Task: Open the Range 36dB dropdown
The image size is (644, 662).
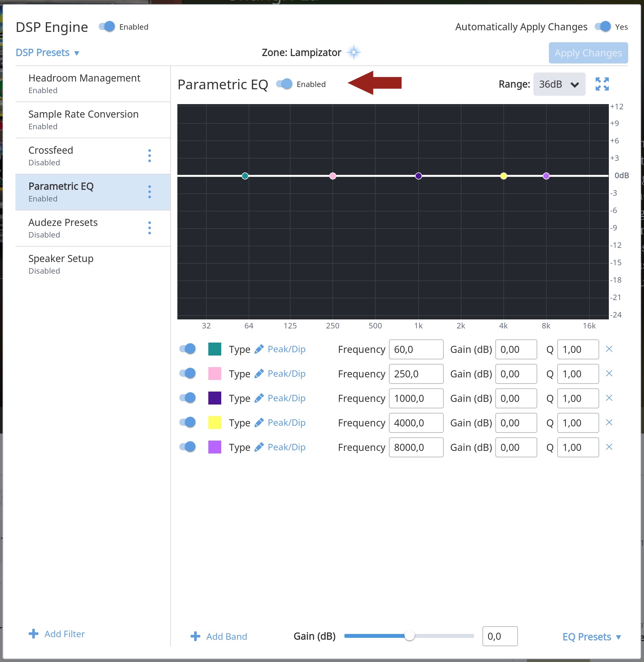Action: pyautogui.click(x=559, y=84)
